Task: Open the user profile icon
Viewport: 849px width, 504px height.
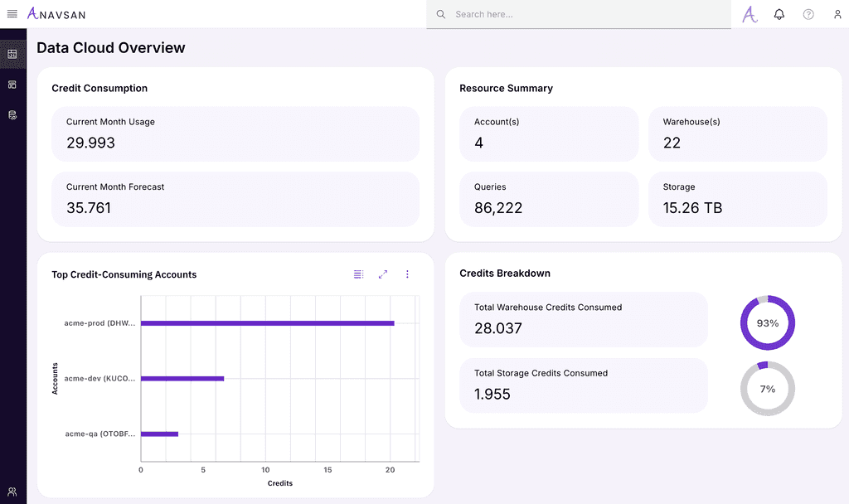Action: click(837, 14)
